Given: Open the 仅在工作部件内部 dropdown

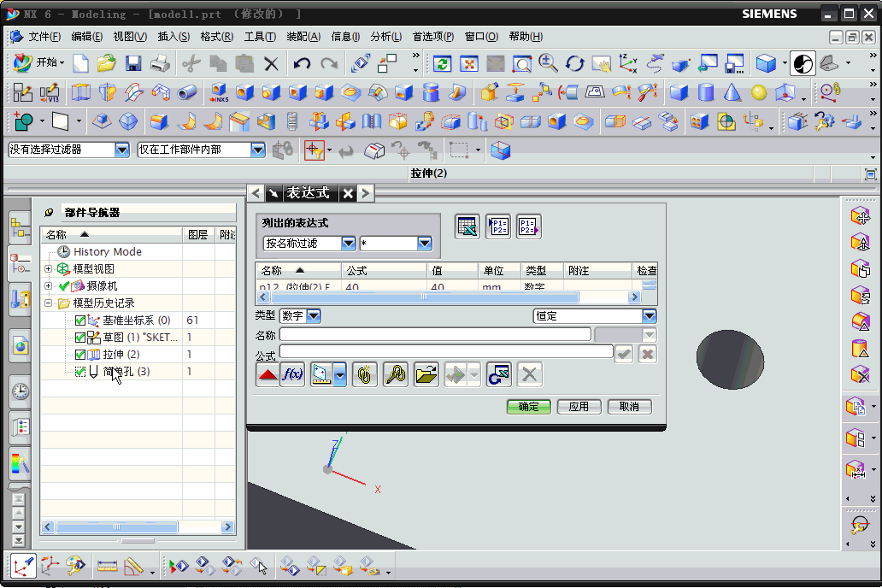Looking at the screenshot, I should coord(258,150).
